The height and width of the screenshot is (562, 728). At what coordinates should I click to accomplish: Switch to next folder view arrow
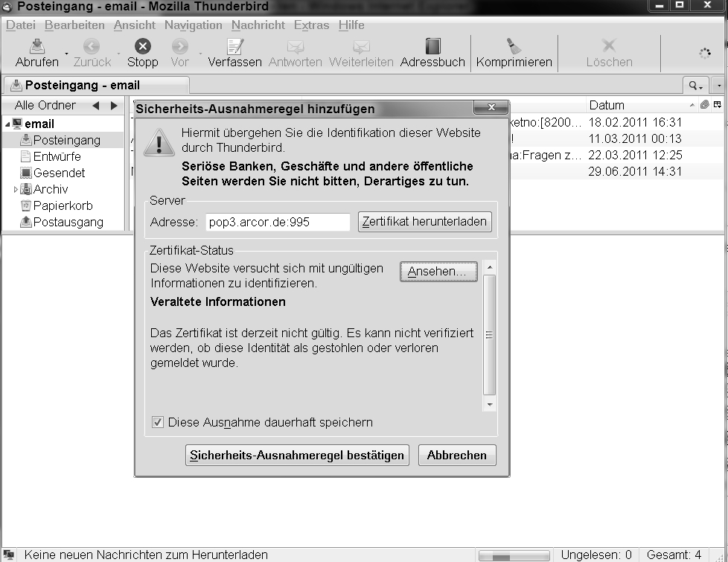pyautogui.click(x=114, y=106)
